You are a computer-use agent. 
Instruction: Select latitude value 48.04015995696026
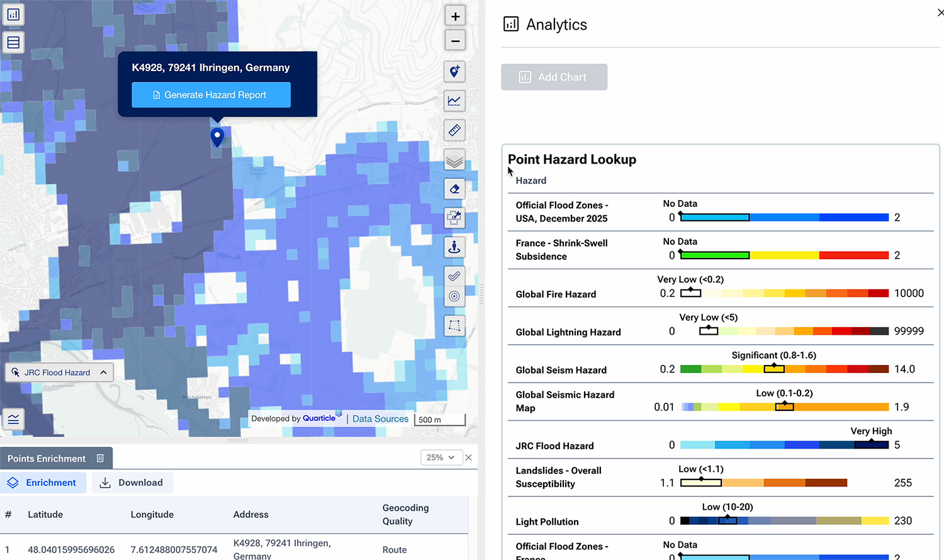pos(71,550)
